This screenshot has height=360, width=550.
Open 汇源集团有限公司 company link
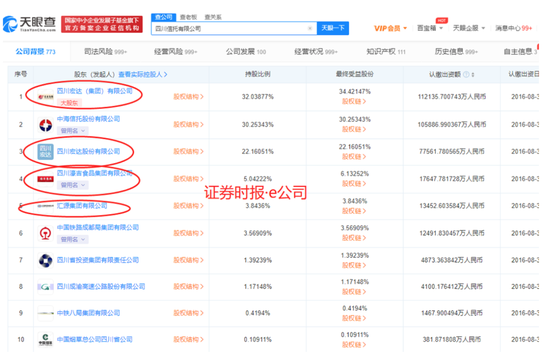point(82,206)
